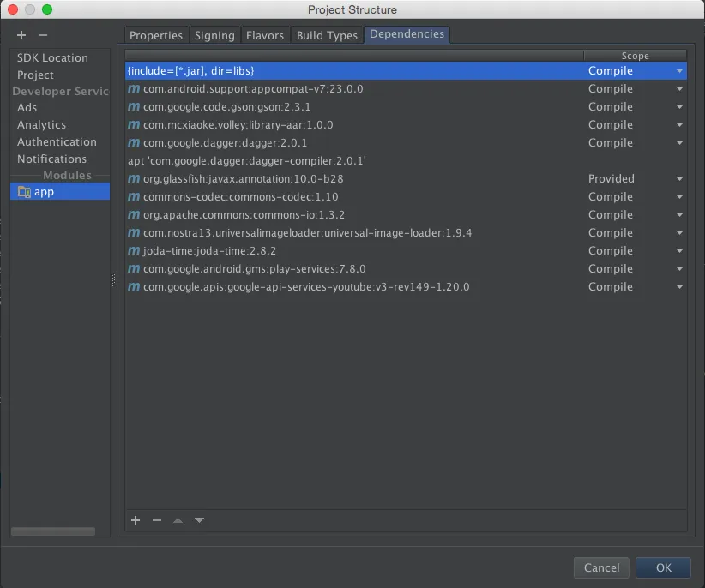Open Notifications developer service

point(51,159)
